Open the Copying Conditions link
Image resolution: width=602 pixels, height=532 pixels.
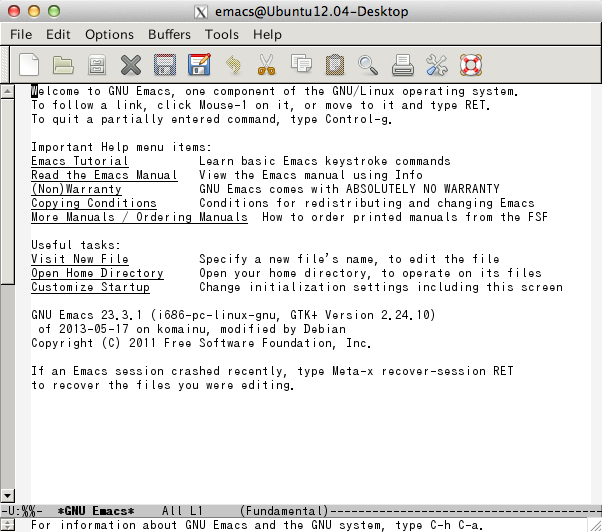(94, 203)
